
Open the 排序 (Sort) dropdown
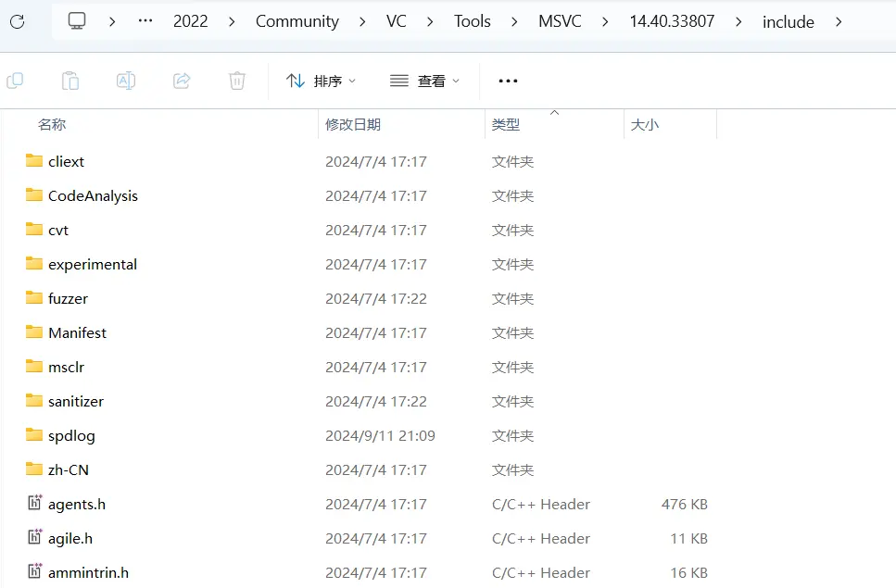[321, 81]
